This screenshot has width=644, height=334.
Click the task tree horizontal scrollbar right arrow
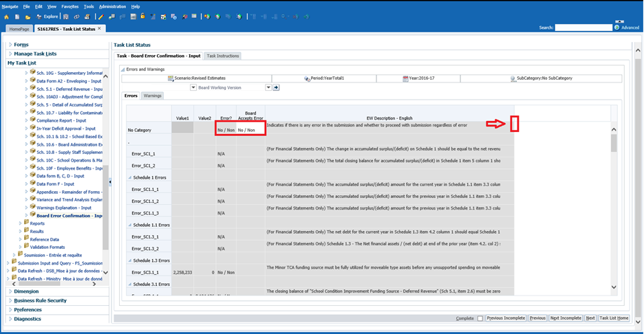[x=94, y=284]
